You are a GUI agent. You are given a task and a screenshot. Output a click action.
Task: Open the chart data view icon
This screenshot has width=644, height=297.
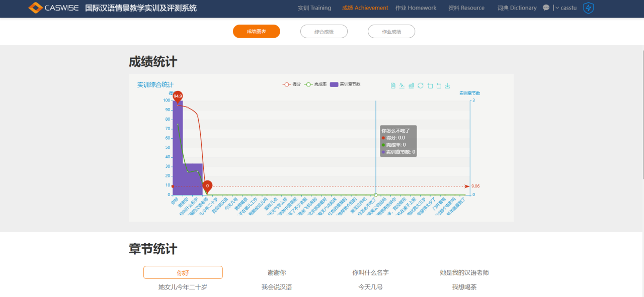pyautogui.click(x=393, y=85)
